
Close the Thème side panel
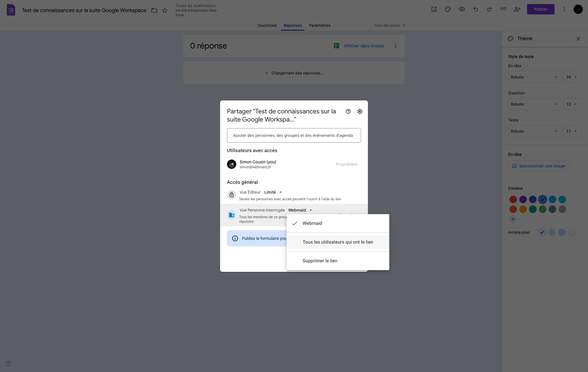pos(578,39)
